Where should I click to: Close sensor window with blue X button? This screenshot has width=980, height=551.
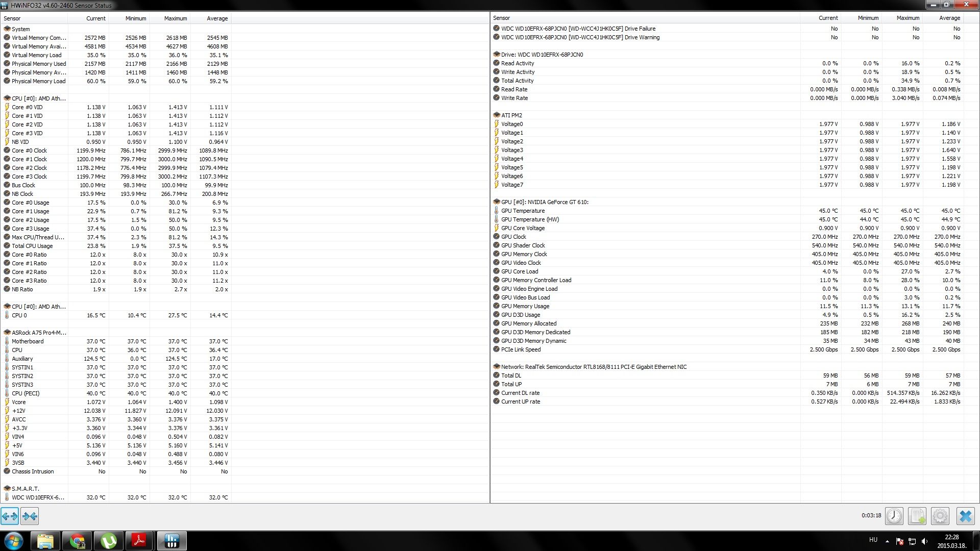pos(965,516)
